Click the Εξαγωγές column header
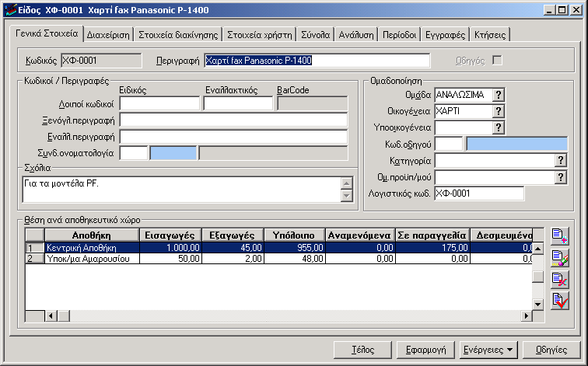Viewport: 588px width, 366px height. click(x=233, y=235)
